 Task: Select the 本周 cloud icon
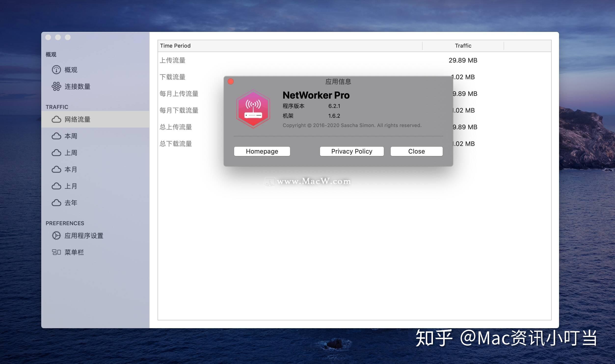coord(56,136)
